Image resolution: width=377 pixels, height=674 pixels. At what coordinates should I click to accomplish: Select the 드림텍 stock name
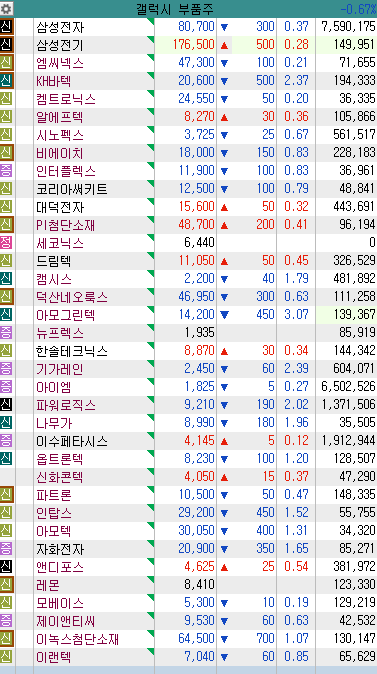point(54,261)
